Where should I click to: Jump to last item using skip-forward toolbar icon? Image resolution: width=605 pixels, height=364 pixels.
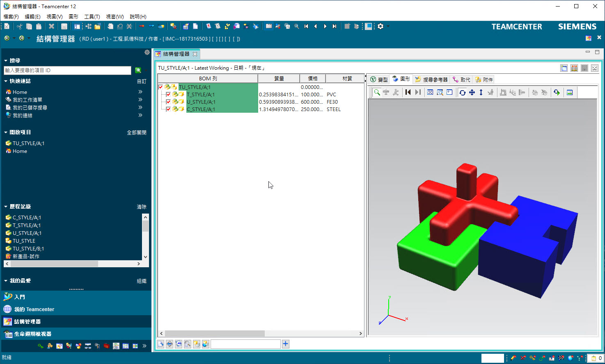(x=335, y=26)
